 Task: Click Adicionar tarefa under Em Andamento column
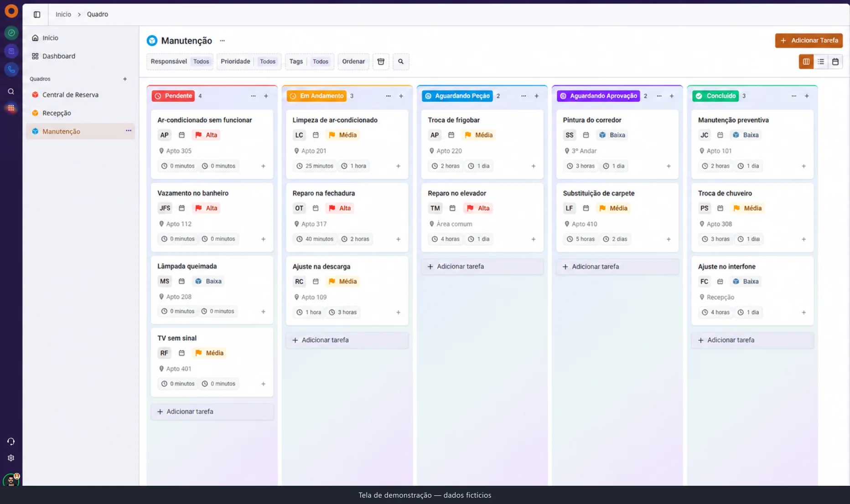click(347, 340)
